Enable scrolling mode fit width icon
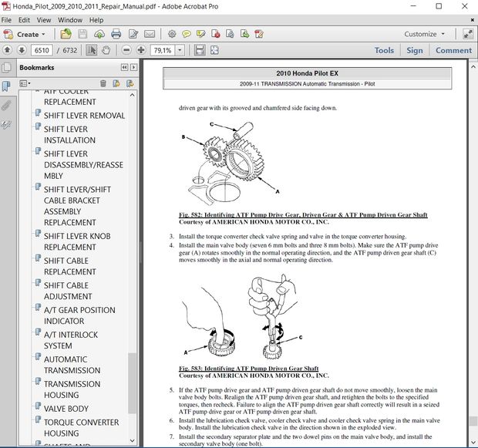Viewport: 478px width, 448px height. [x=200, y=50]
